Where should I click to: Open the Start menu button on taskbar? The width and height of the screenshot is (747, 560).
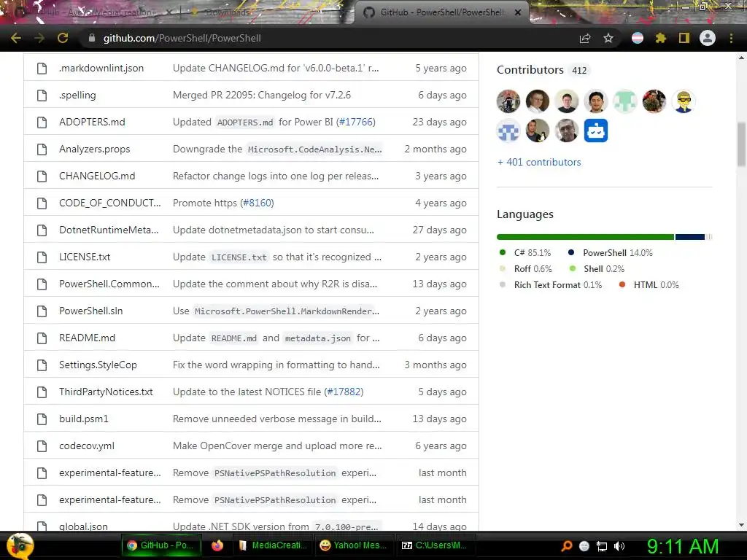[20, 545]
